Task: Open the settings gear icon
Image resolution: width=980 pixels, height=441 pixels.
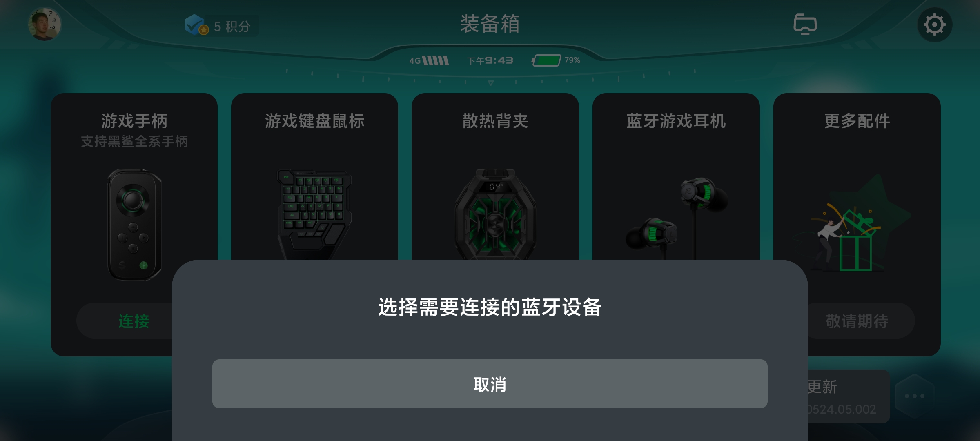Action: [x=935, y=25]
